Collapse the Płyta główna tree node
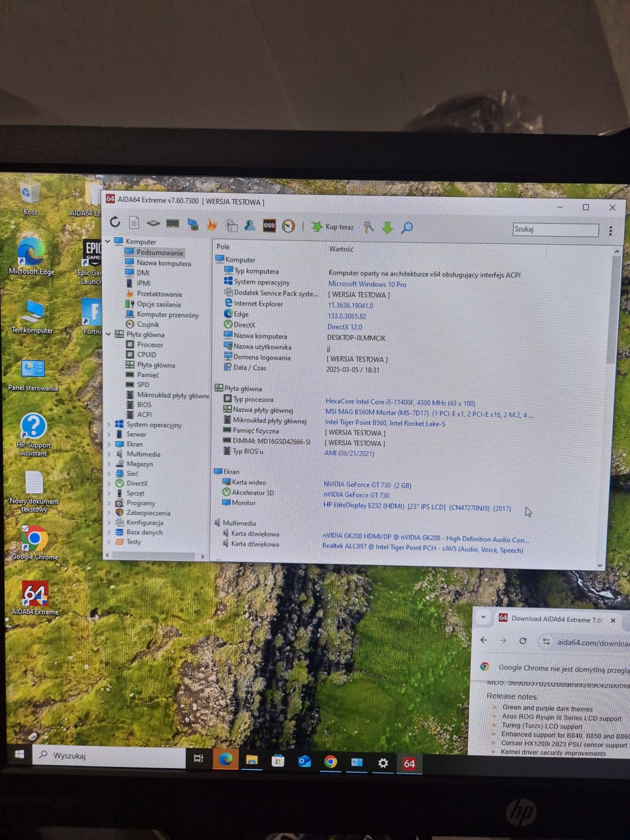The width and height of the screenshot is (630, 840). tap(108, 334)
